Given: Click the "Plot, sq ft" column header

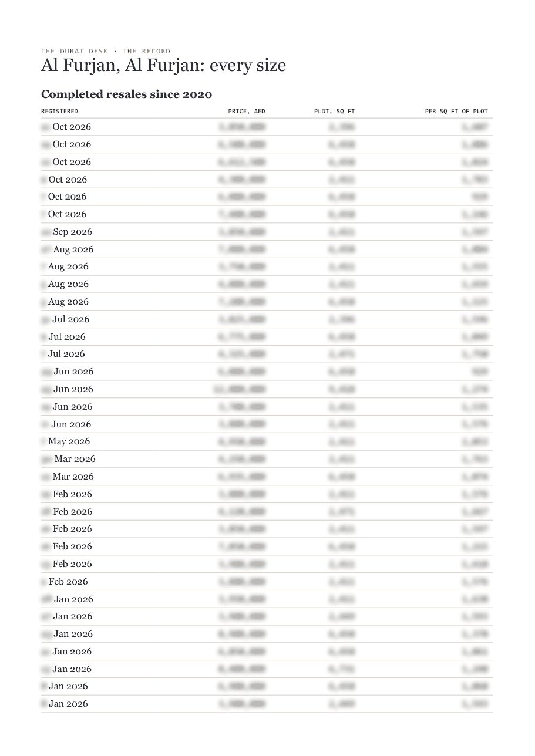Looking at the screenshot, I should pos(335,111).
